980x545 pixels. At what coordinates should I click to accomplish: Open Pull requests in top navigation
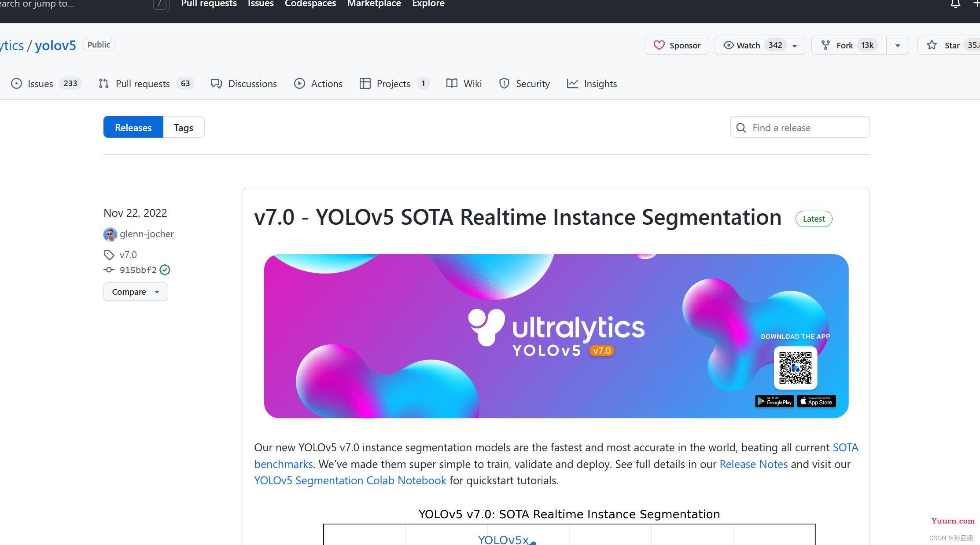pos(209,4)
